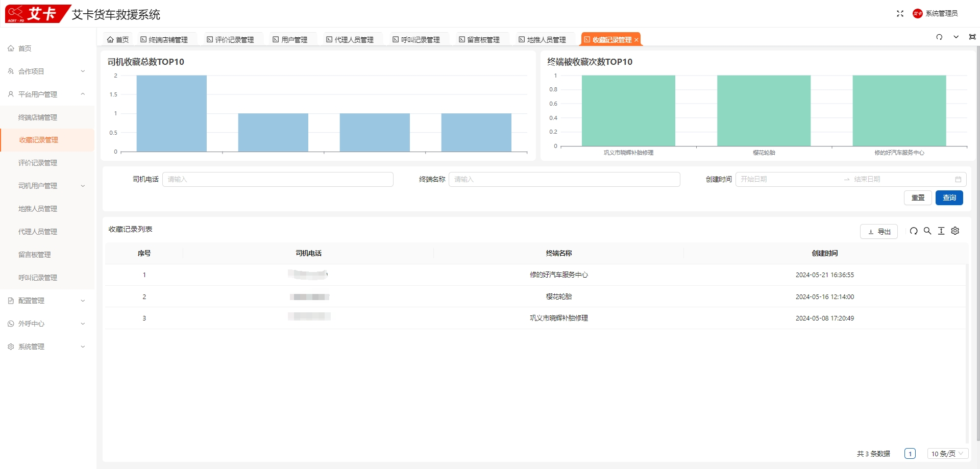Image resolution: width=980 pixels, height=469 pixels.
Task: Open the 系统管理员 user avatar menu
Action: (x=935, y=14)
